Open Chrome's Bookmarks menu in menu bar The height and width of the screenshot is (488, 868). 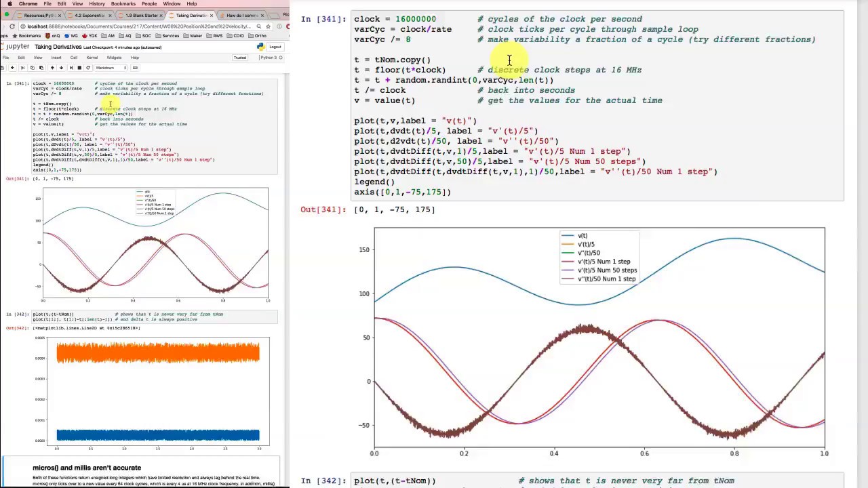coord(123,3)
